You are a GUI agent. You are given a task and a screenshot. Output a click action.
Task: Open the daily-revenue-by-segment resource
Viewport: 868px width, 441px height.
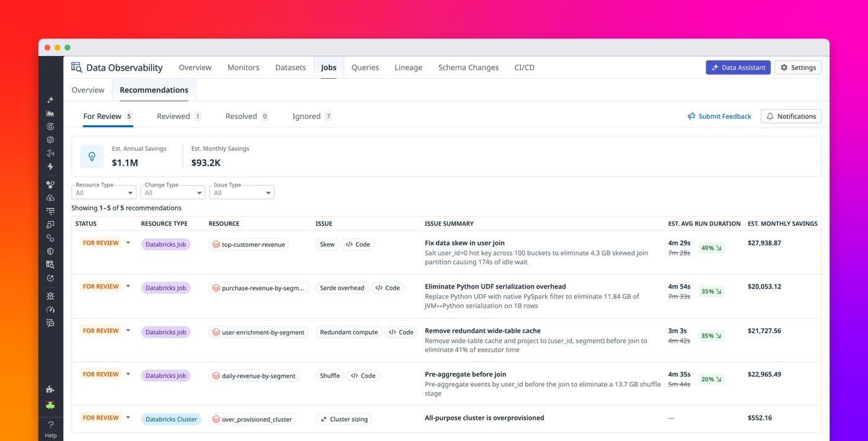[254, 376]
